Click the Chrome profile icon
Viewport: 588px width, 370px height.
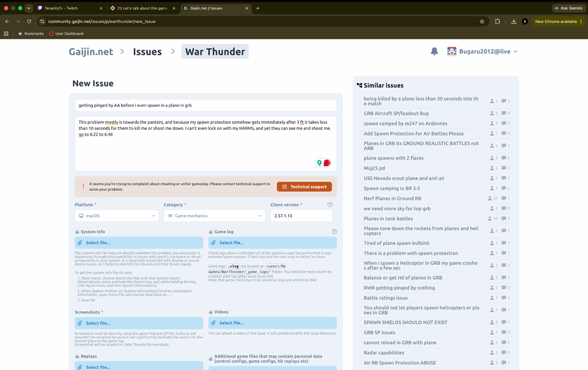(525, 21)
